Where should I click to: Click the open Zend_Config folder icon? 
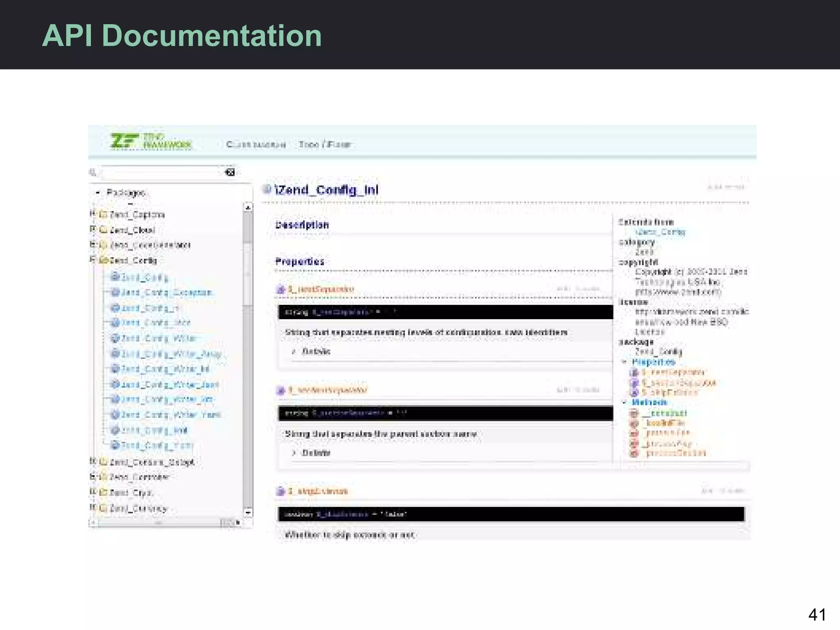point(103,260)
